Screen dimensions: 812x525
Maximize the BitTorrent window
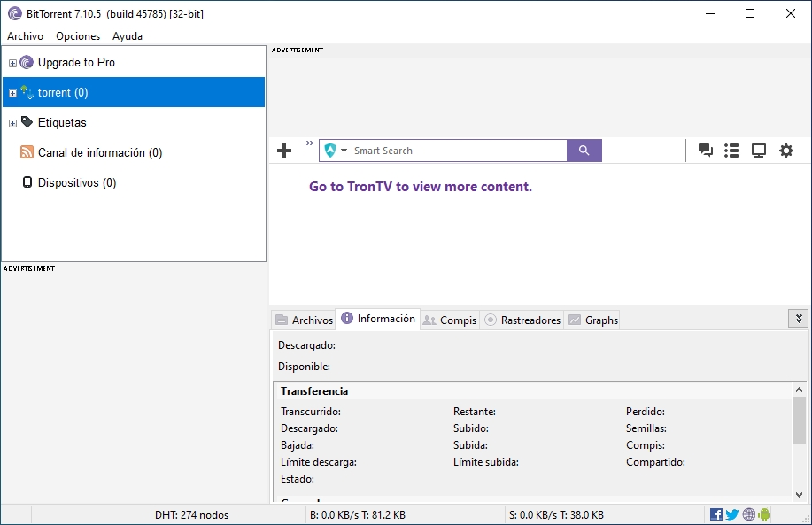[750, 13]
